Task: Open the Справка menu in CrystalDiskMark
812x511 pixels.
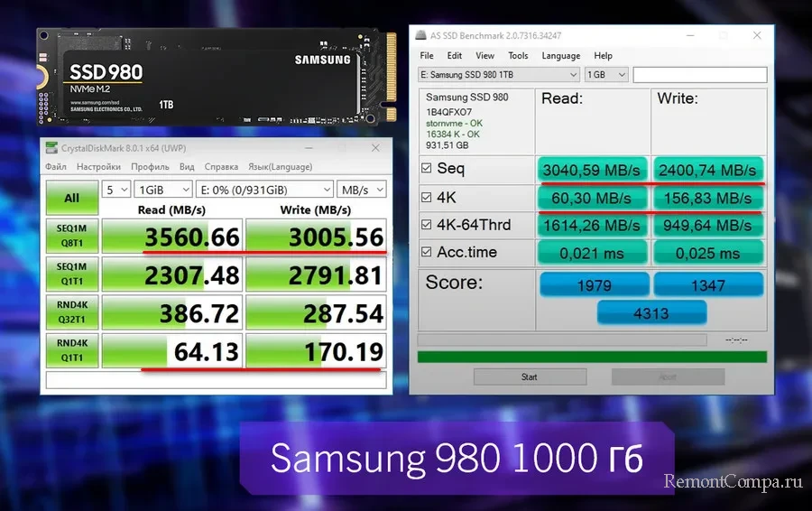Action: [x=221, y=167]
